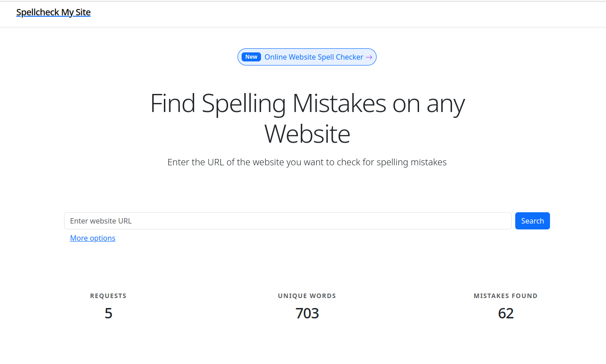Click inside the Enter website URL field
The image size is (606, 364).
288,221
